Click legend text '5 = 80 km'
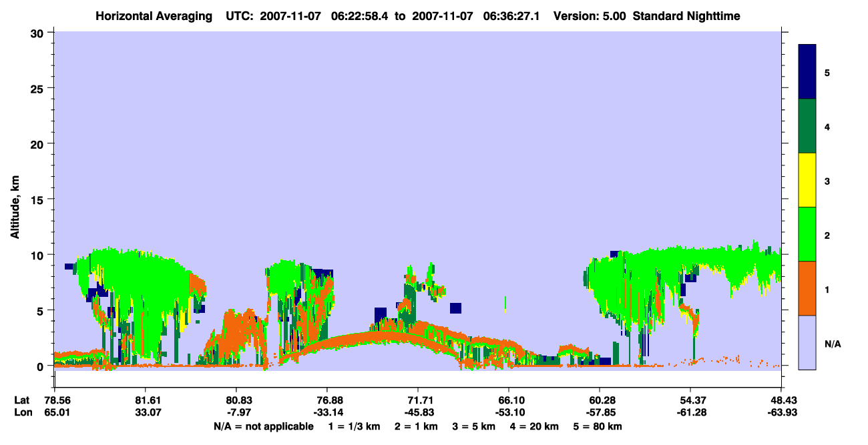 [x=599, y=426]
